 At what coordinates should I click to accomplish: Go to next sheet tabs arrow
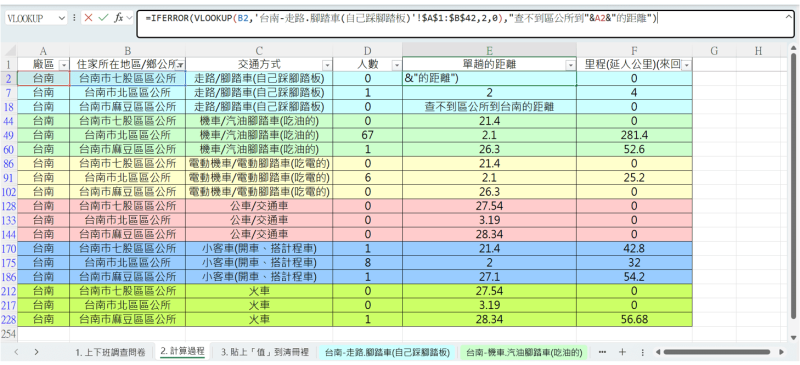[36, 352]
